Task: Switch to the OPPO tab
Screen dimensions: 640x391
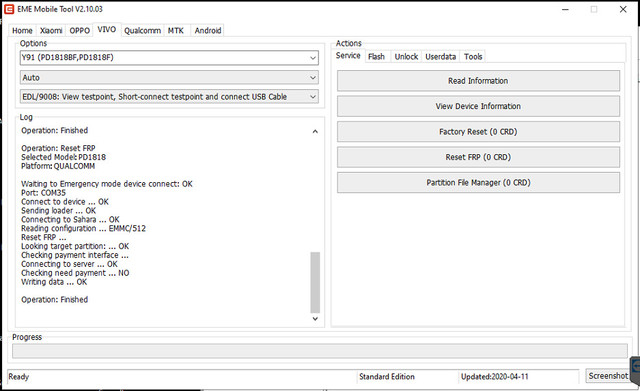Action: 80,31
